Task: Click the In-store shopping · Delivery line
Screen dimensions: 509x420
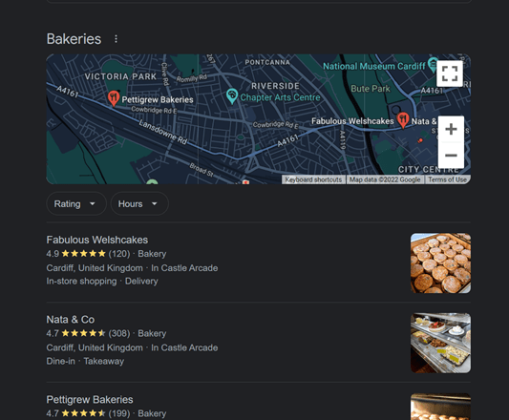Action: click(102, 281)
